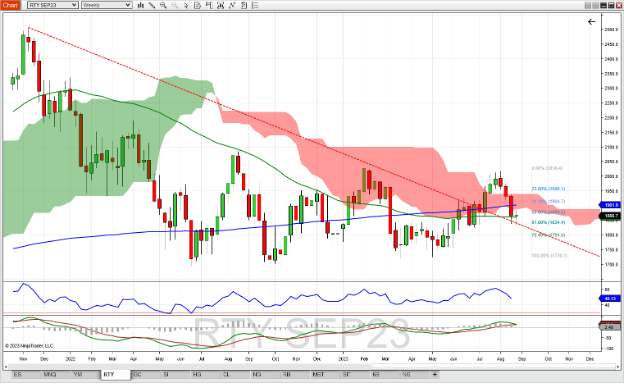Click the © 2023 NinjaTrader, LLC text
The image size is (624, 384).
(x=29, y=346)
